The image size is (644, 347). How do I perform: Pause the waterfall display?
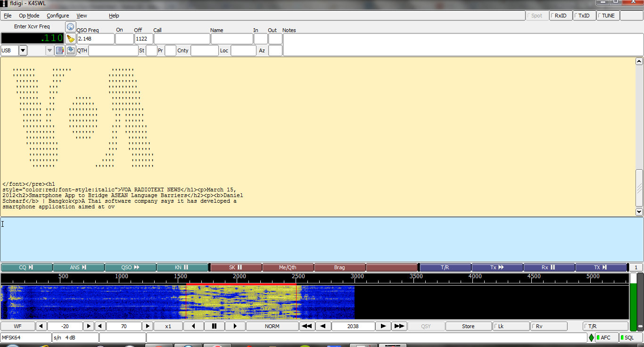tap(215, 326)
